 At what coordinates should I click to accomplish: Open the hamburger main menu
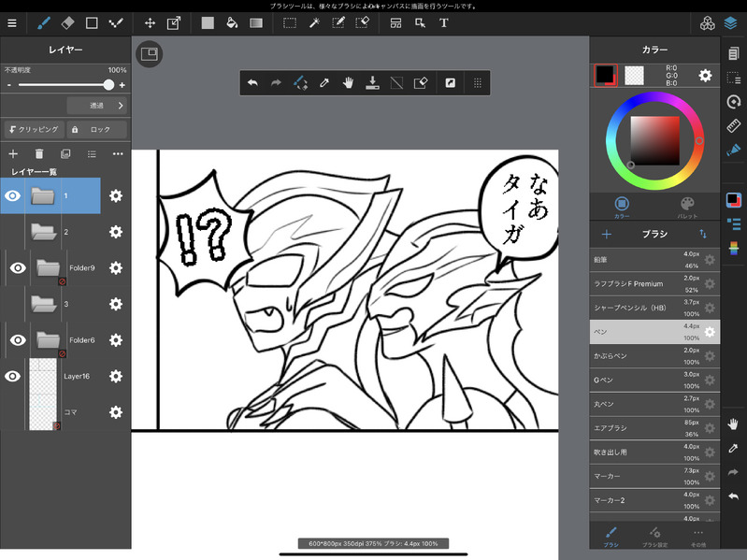pyautogui.click(x=11, y=22)
